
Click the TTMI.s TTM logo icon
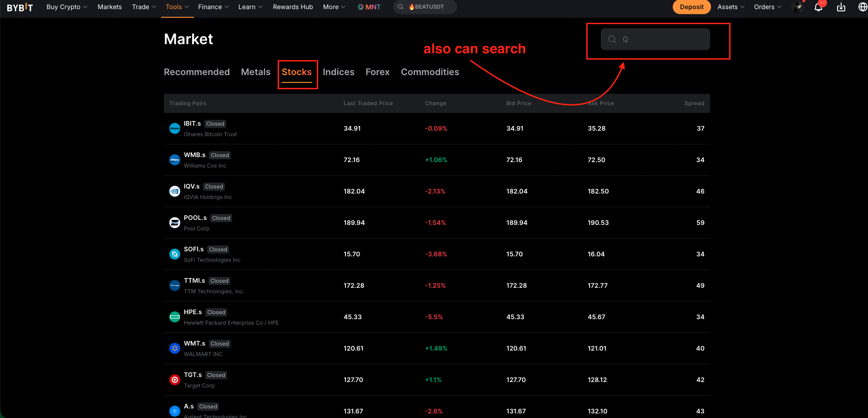click(175, 285)
